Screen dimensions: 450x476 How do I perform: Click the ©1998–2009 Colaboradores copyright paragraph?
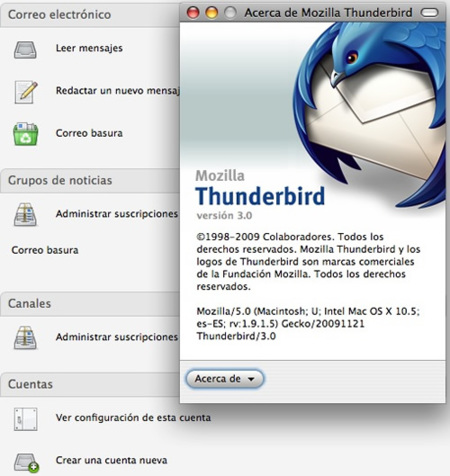click(x=308, y=261)
